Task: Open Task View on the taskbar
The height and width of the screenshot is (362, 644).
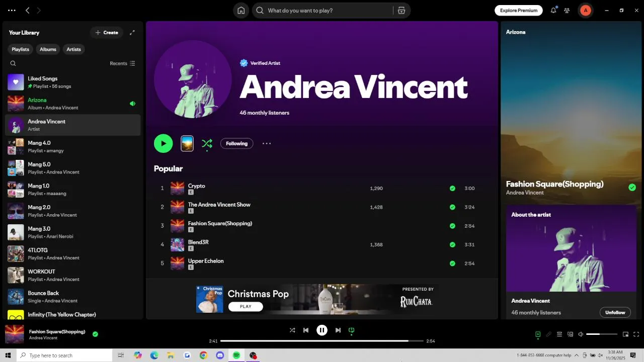Action: coord(121,355)
